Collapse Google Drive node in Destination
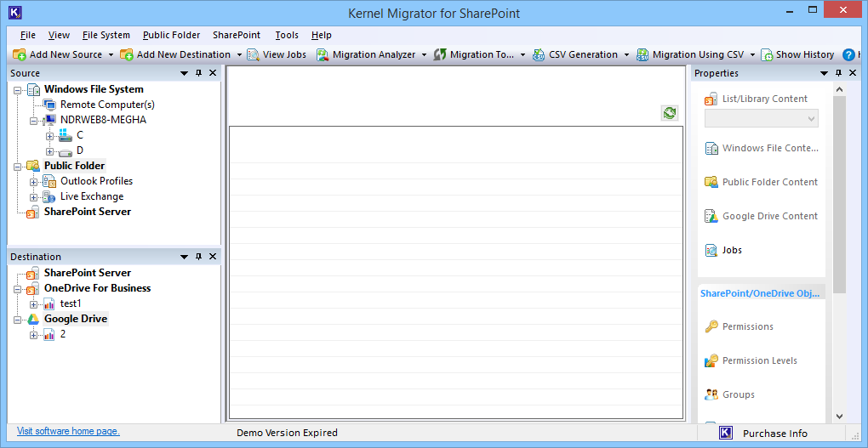The height and width of the screenshot is (448, 868). [18, 319]
